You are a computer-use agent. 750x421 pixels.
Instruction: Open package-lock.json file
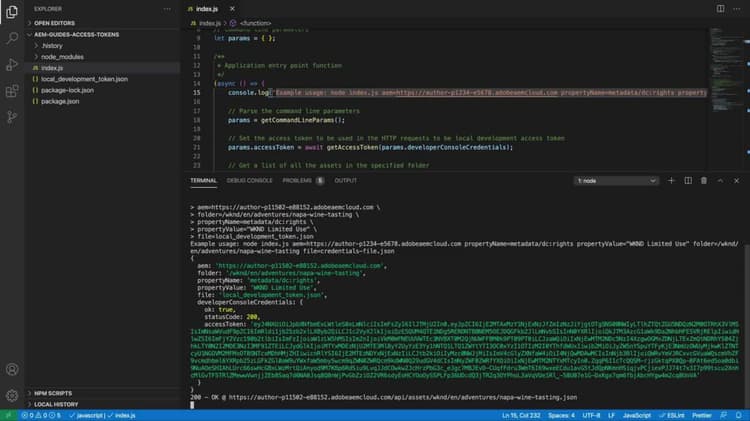67,90
